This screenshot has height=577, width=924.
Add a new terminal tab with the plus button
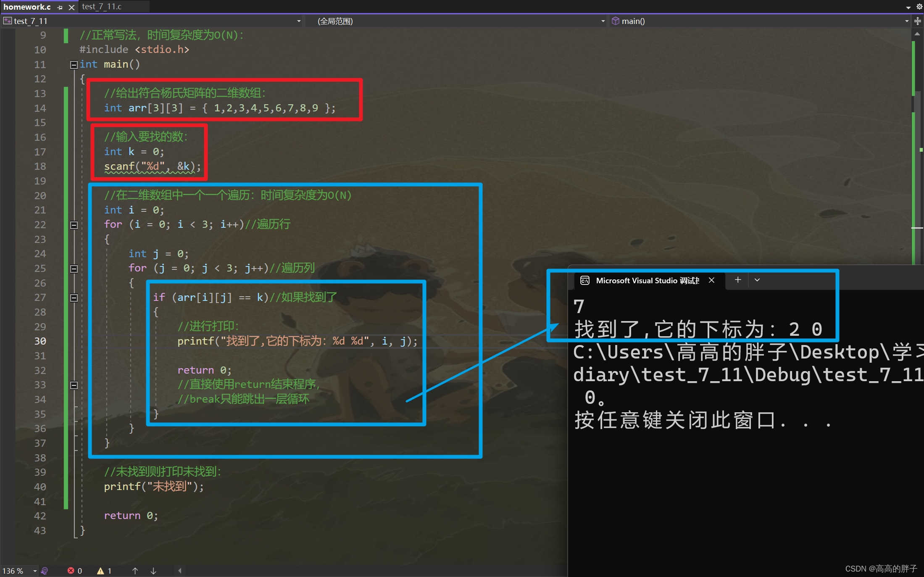(x=738, y=280)
